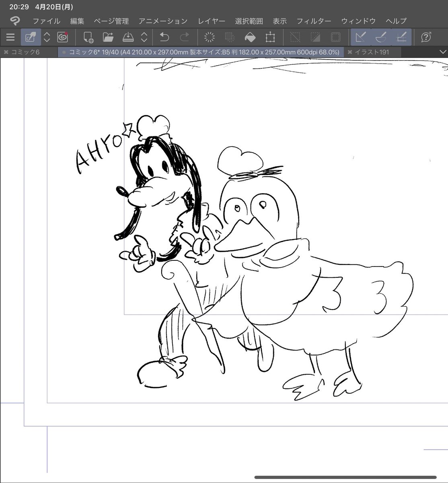This screenshot has height=483, width=448.
Task: Open the ページ管理 menu
Action: [111, 21]
